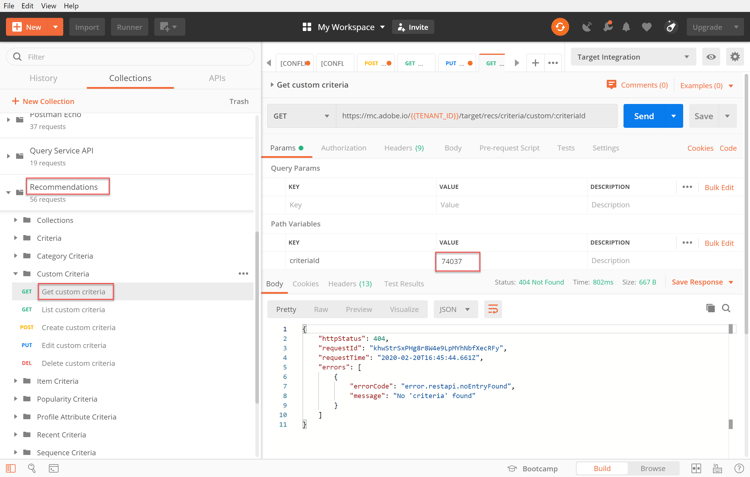Click the environment quick look eye icon
Screen dimensions: 750x477
tap(711, 57)
